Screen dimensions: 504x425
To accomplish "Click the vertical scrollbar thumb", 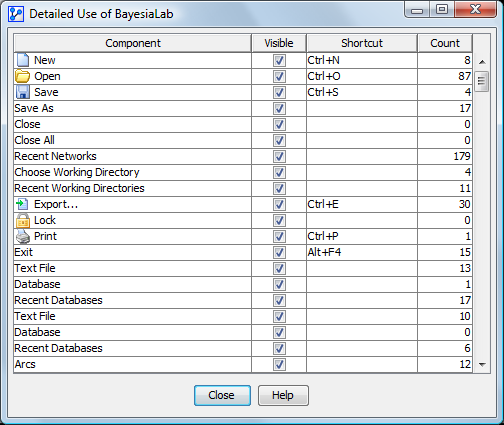I will (x=482, y=81).
